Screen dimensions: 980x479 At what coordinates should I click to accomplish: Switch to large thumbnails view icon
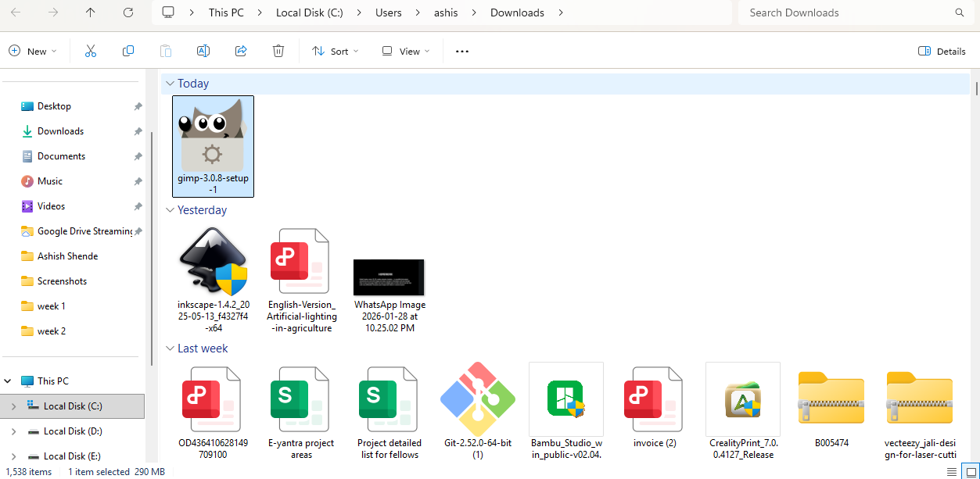pos(969,471)
